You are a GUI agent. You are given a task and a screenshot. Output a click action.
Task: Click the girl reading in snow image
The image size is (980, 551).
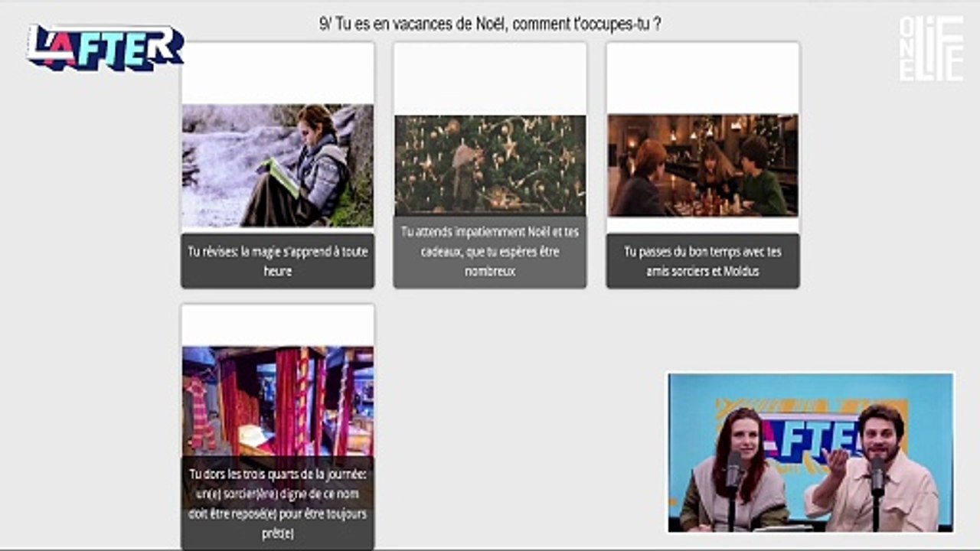[278, 166]
